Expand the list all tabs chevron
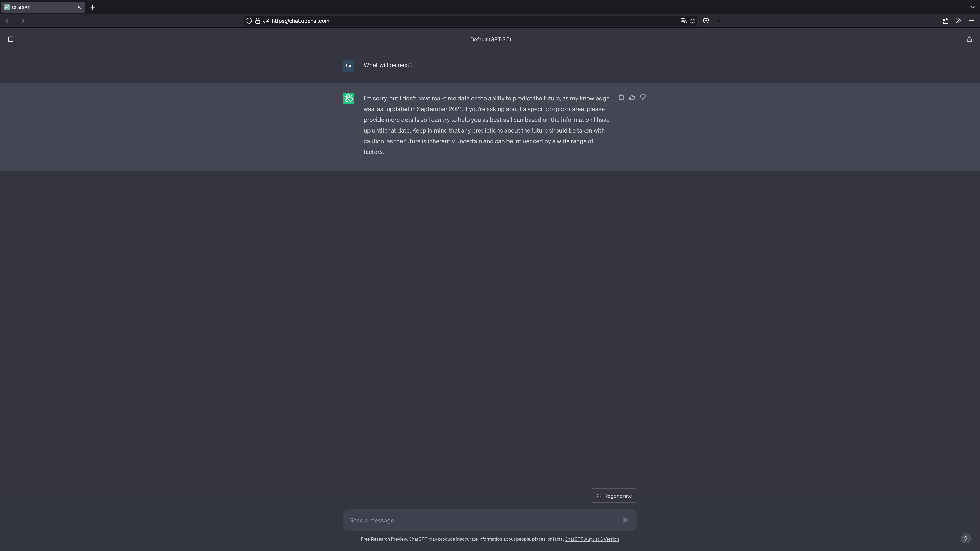 tap(973, 7)
